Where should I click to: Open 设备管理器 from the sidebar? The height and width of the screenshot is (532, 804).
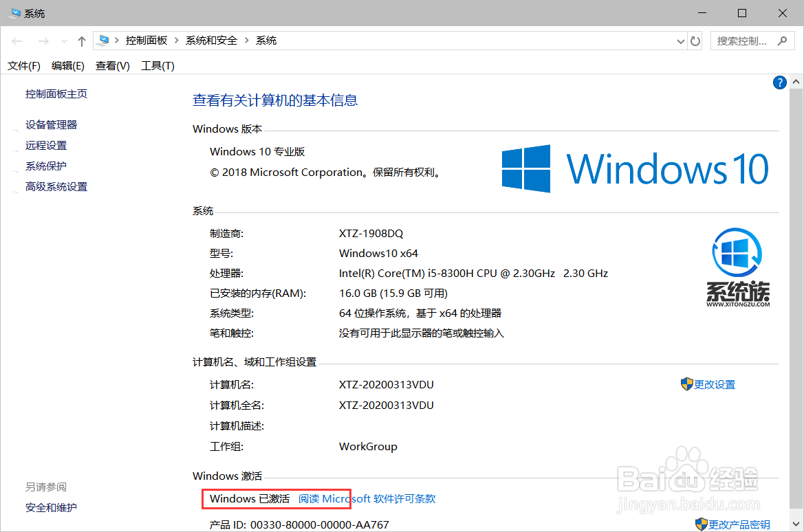point(52,124)
